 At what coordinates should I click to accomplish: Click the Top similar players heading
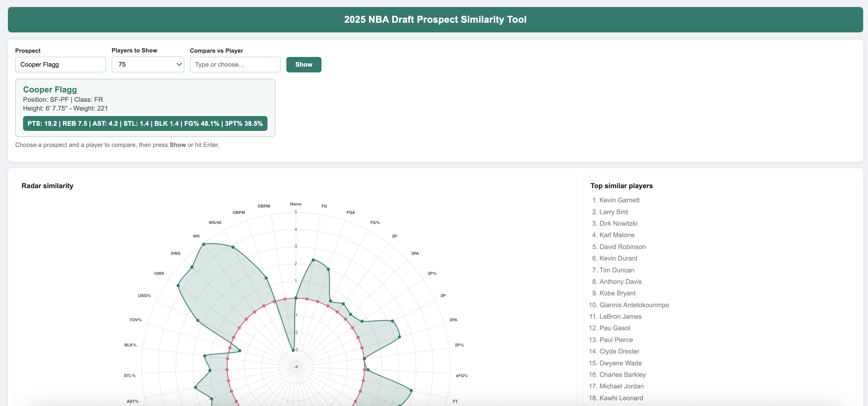click(x=621, y=186)
